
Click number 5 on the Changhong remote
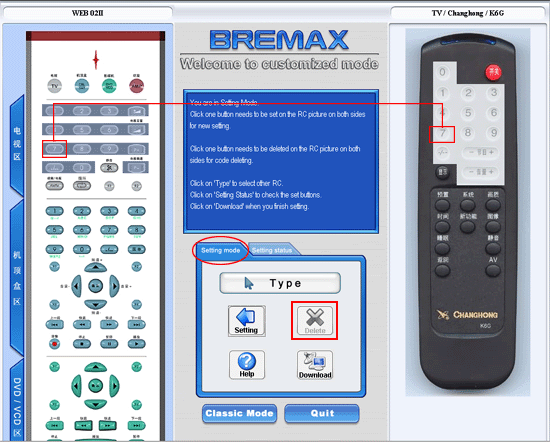point(468,113)
